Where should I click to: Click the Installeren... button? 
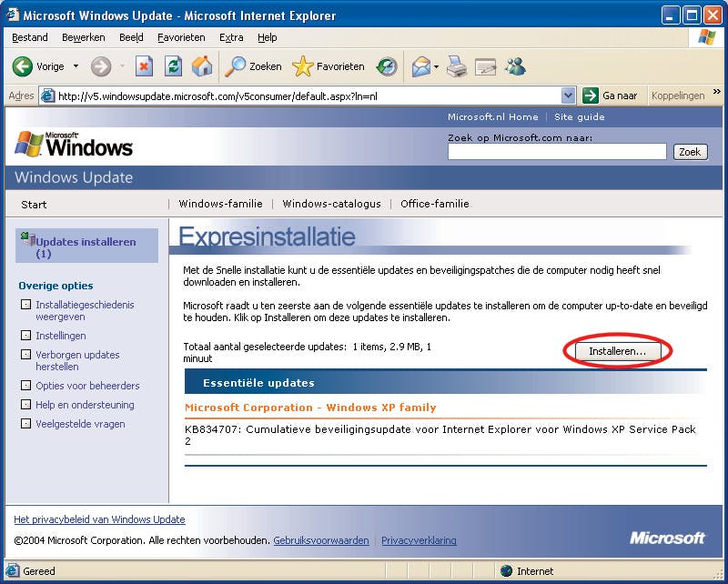tap(618, 351)
